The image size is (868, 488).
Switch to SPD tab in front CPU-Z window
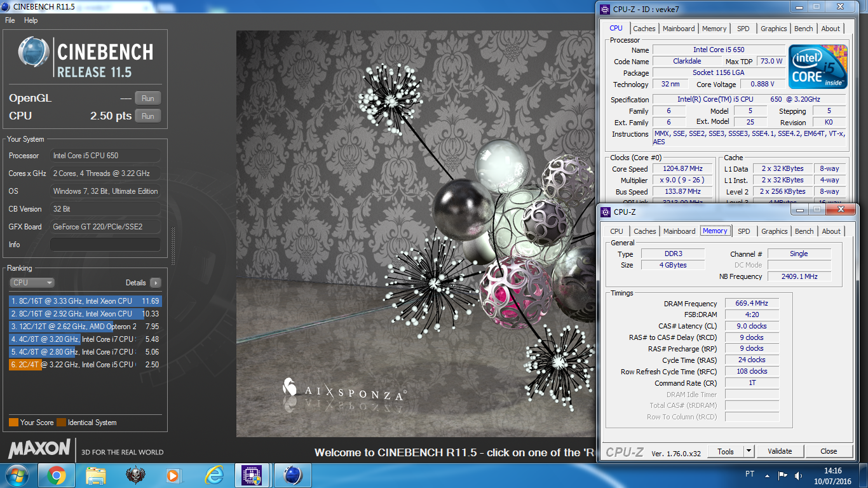coord(744,231)
